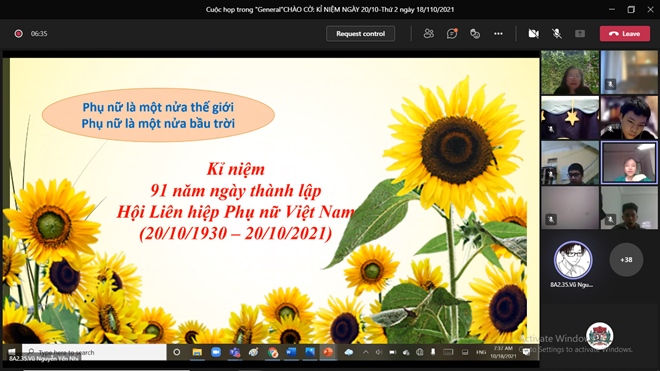Show the +38 more participants

(626, 260)
